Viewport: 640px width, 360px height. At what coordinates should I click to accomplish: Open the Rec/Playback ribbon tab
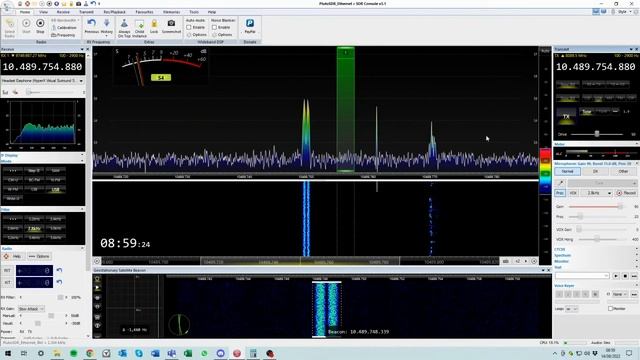pyautogui.click(x=114, y=12)
